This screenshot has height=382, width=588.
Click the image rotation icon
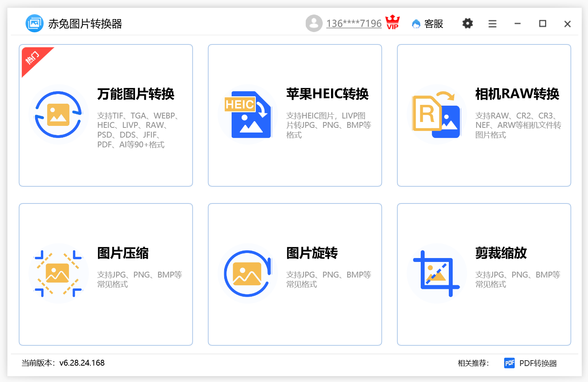(248, 274)
